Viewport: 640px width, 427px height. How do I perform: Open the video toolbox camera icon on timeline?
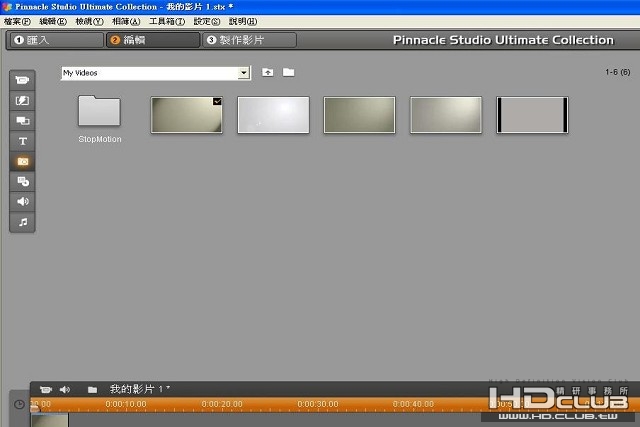46,390
